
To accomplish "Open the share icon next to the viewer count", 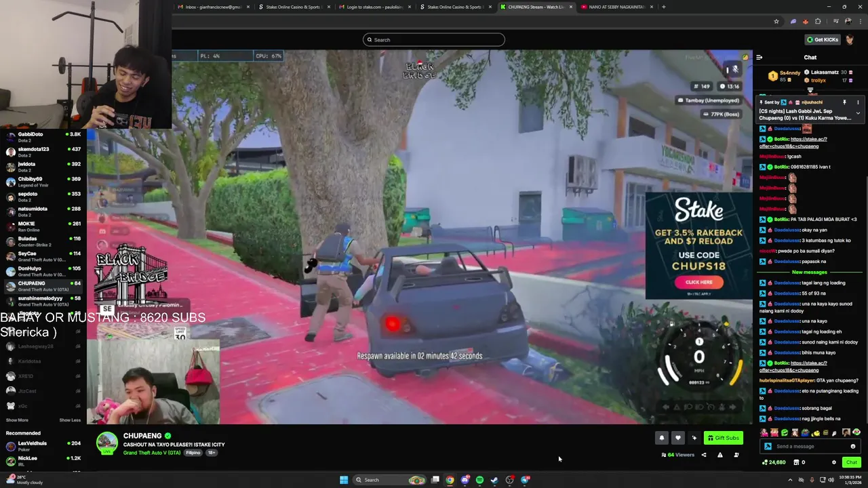I will tap(703, 455).
